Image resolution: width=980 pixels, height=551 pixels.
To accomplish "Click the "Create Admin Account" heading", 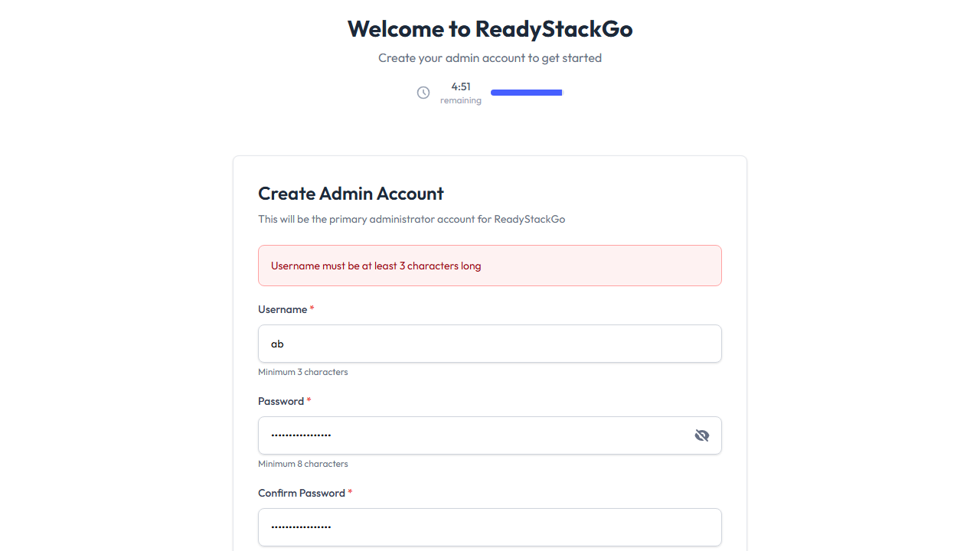I will 351,194.
